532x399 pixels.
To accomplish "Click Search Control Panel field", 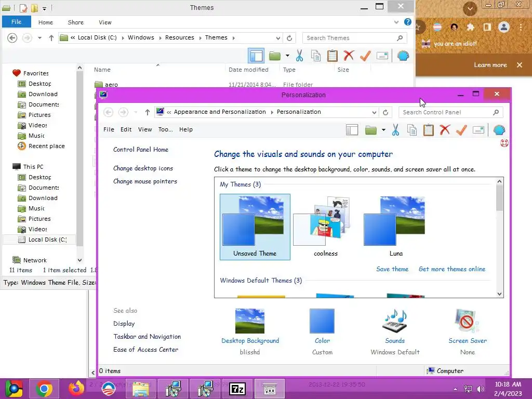I will [450, 112].
